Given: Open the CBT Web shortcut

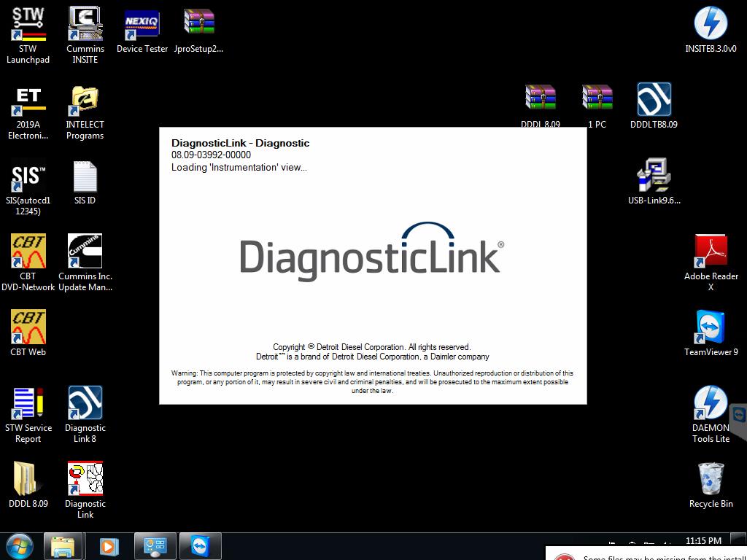Looking at the screenshot, I should [28, 332].
